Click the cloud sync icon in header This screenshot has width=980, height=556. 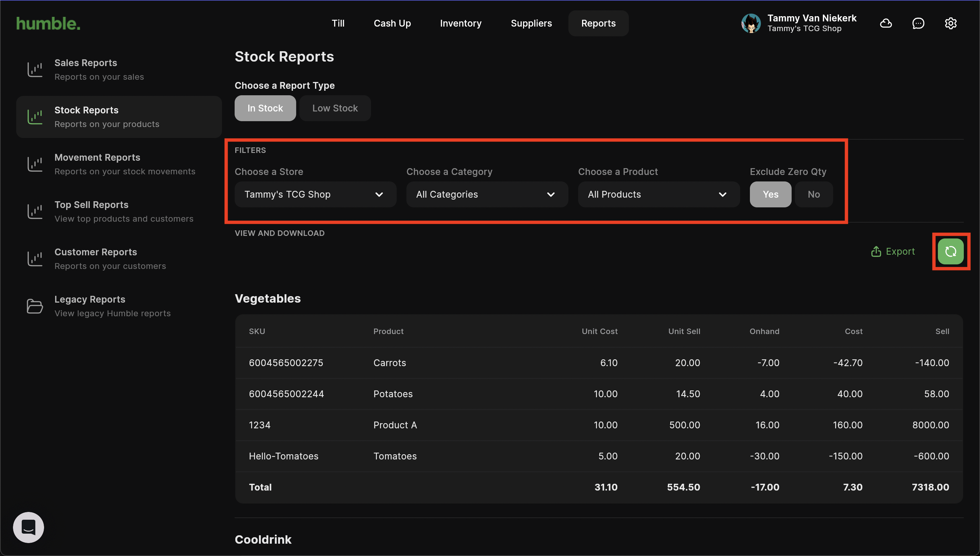coord(886,23)
